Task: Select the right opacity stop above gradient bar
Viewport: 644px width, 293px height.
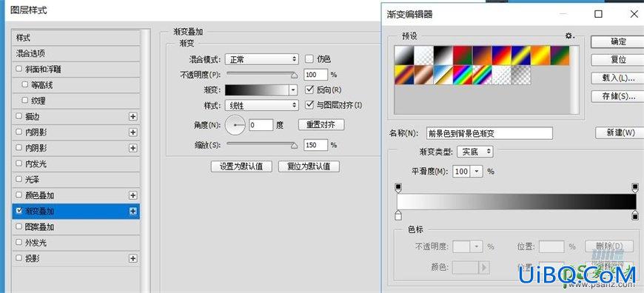Action: point(635,188)
